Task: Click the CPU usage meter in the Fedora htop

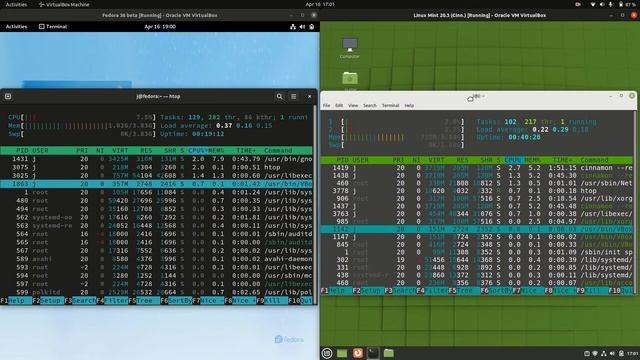Action: [82, 117]
